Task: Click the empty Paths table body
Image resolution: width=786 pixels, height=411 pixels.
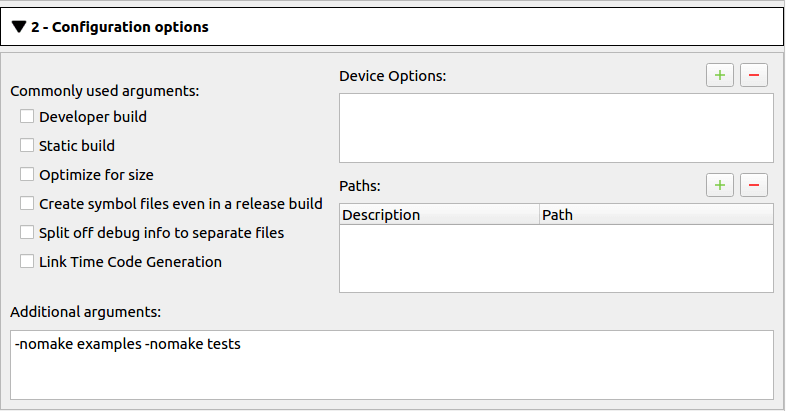Action: 556,258
